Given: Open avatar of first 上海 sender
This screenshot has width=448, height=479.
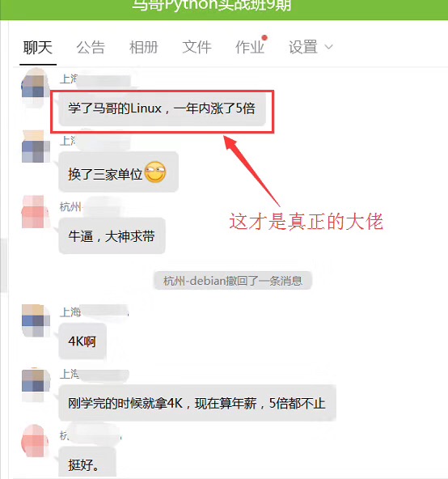Looking at the screenshot, I should 36,87.
